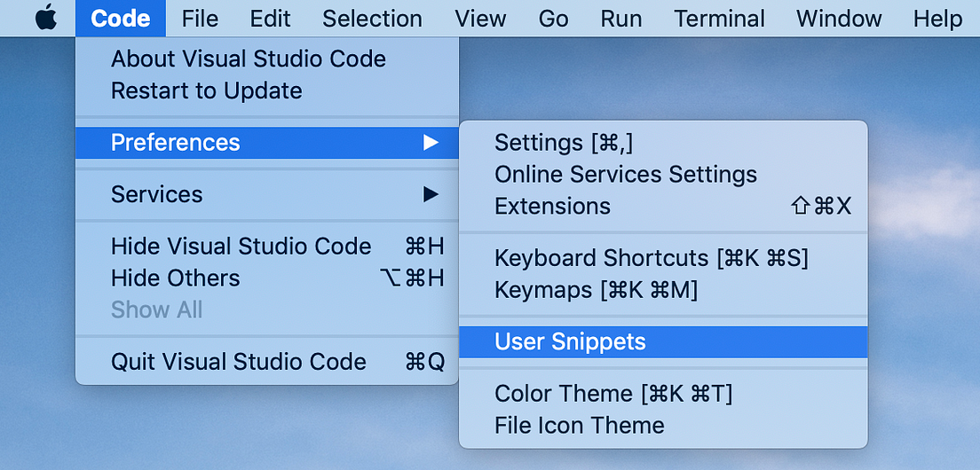Choose Quit Visual Studio Code
The image size is (980, 470).
click(x=267, y=362)
